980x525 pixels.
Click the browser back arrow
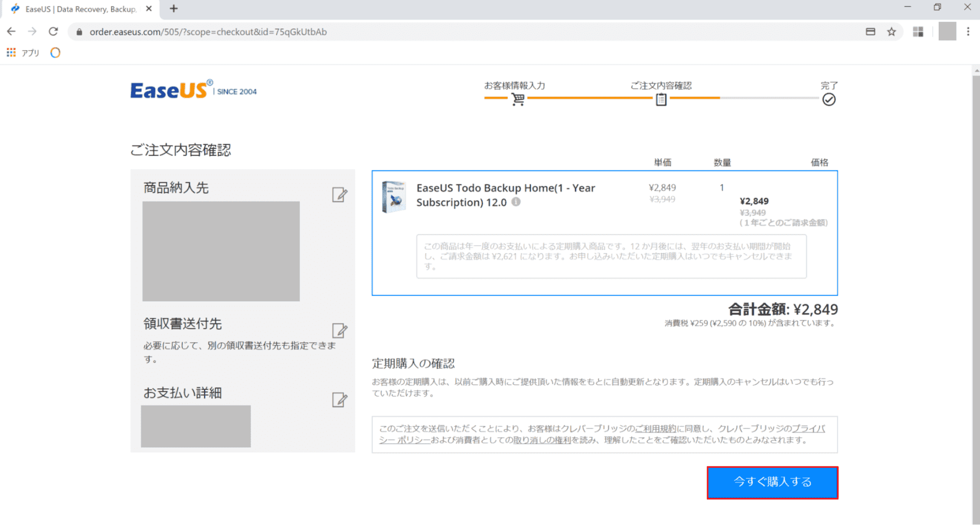[x=11, y=32]
